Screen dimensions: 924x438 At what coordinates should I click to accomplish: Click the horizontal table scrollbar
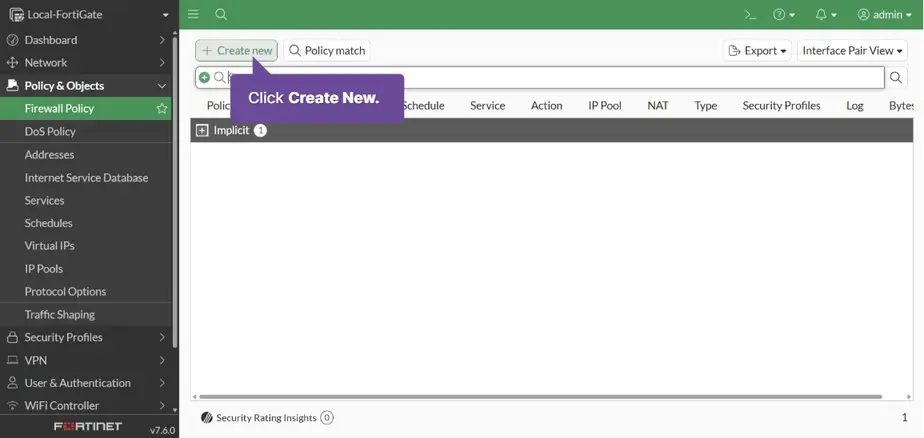[x=540, y=397]
